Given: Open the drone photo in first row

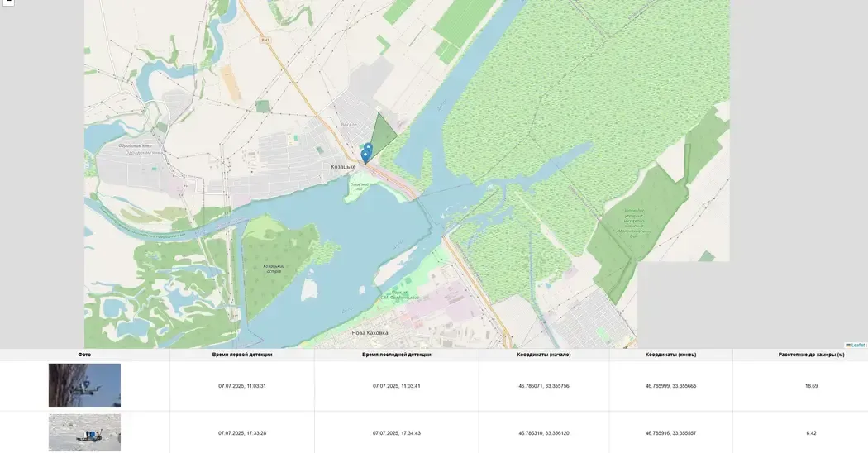Looking at the screenshot, I should click(84, 385).
